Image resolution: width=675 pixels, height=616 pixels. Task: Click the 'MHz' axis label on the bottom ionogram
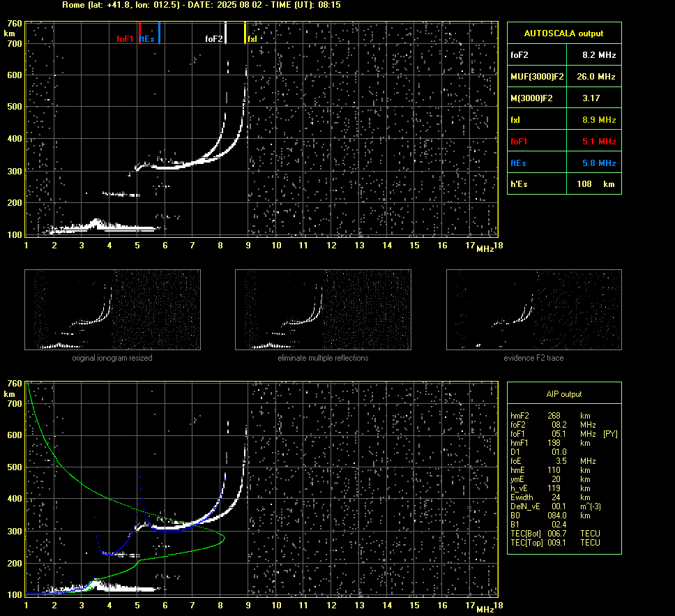[x=485, y=609]
